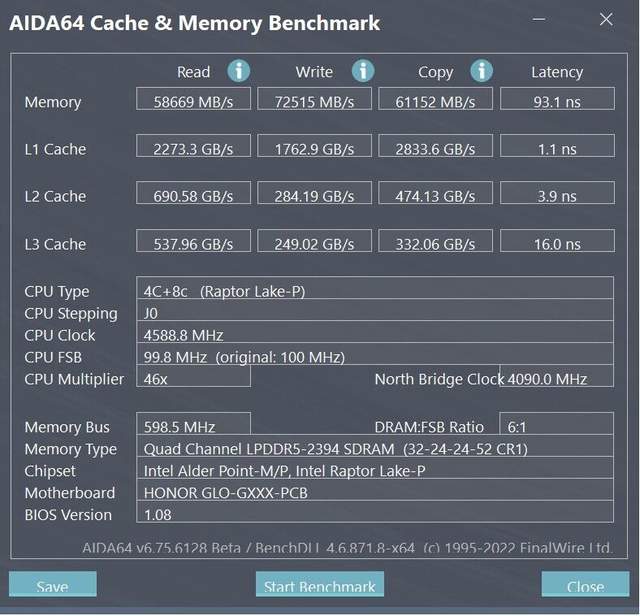Click the Read info icon
Image resolution: width=640 pixels, height=616 pixels.
[239, 71]
